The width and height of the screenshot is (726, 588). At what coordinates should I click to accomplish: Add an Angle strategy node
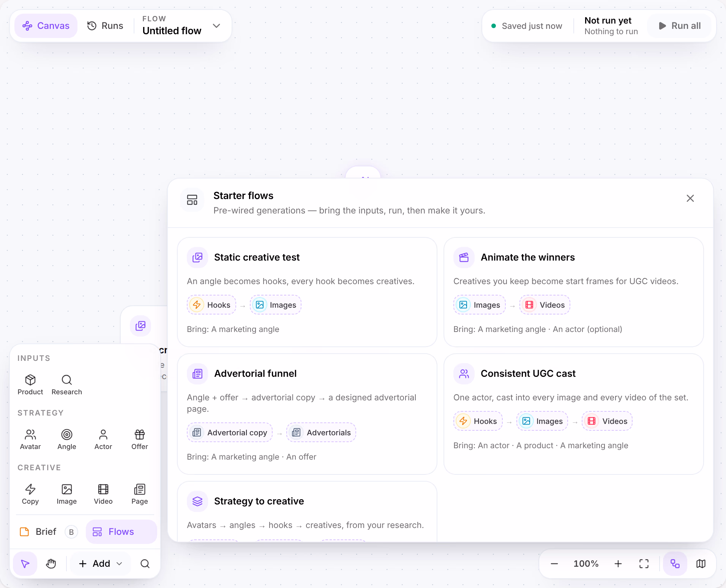pos(67,439)
